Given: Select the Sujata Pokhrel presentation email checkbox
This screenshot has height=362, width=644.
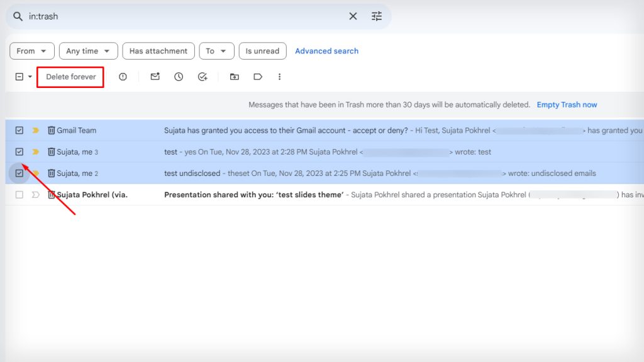Looking at the screenshot, I should [x=19, y=194].
